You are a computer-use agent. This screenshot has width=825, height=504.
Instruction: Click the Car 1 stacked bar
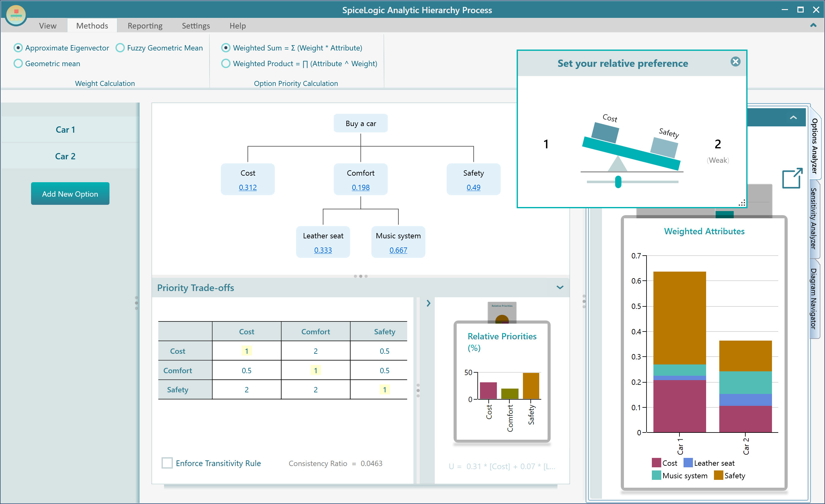(x=679, y=352)
